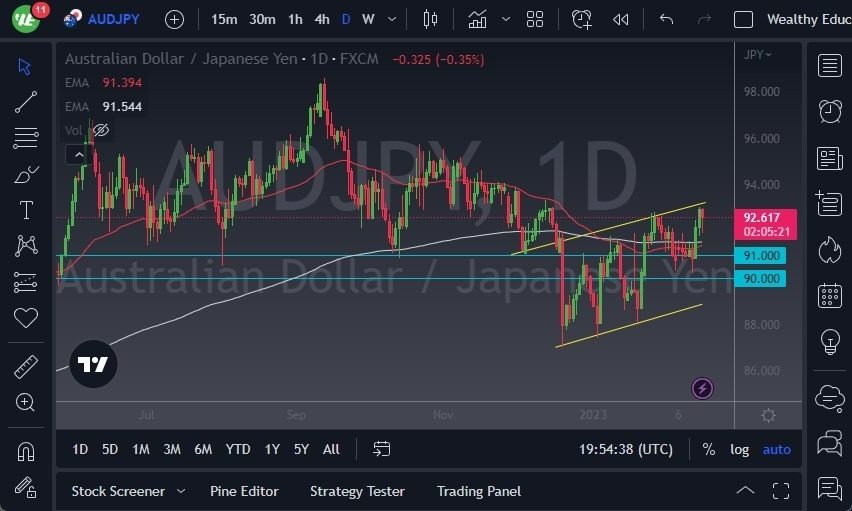
Task: Activate the zoom in tool
Action: (26, 402)
